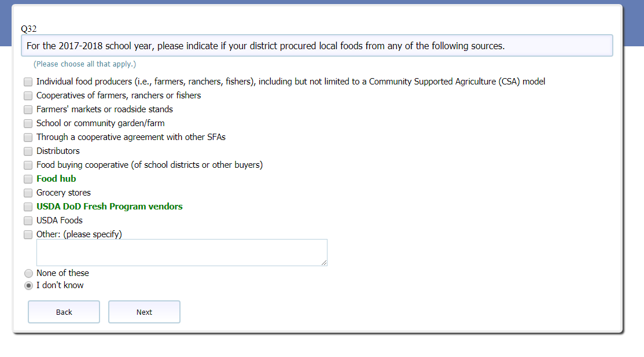This screenshot has width=644, height=357.
Task: Go back with the Back button
Action: [64, 312]
